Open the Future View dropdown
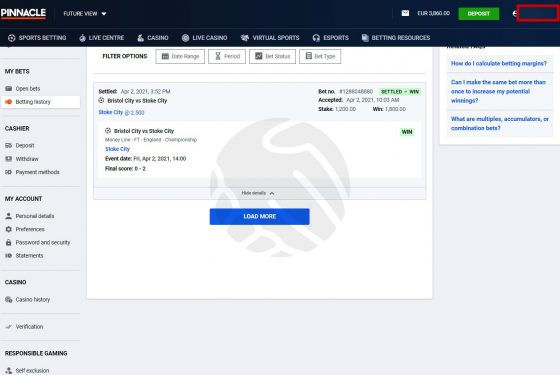Viewport: 560px width, 375px height. [85, 14]
